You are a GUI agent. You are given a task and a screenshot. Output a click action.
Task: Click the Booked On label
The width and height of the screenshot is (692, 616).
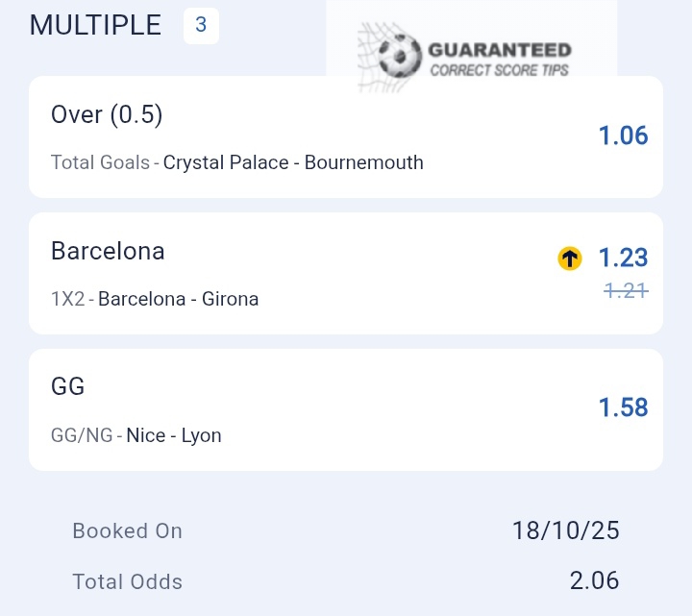127,530
